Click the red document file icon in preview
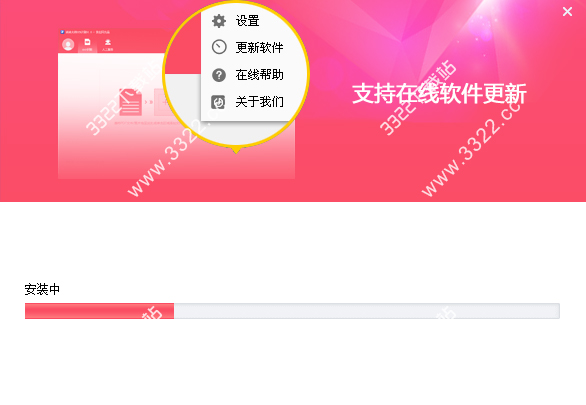Screen dimensions: 586x405 130,102
